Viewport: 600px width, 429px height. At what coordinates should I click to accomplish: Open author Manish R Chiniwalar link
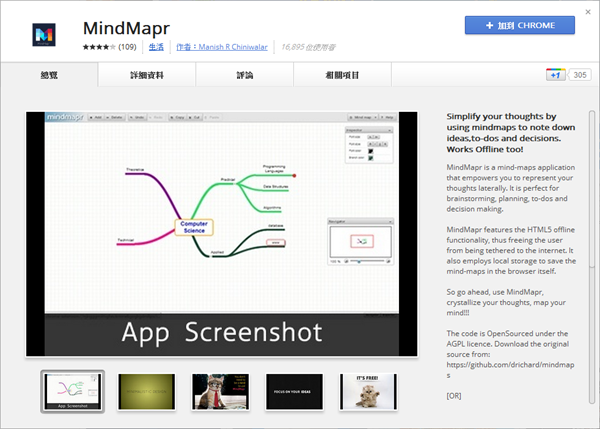coord(222,47)
